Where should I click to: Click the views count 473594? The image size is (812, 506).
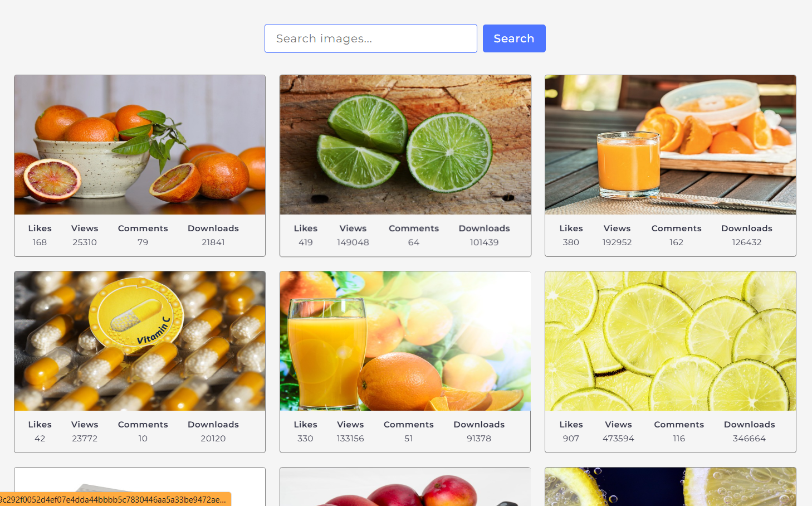click(618, 439)
